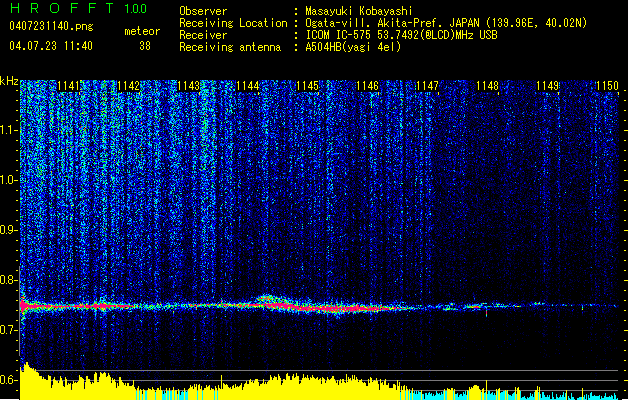Click the Receiving antenna label
This screenshot has height=400, width=629.
pos(230,47)
